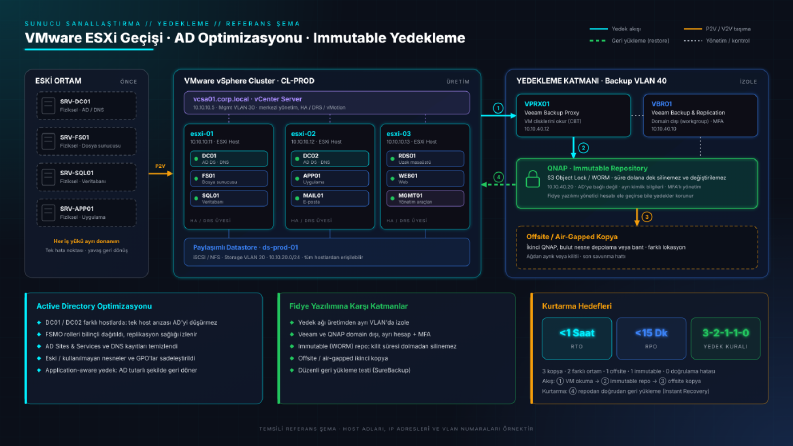793x446 pixels.
Task: Click the Kurtarma Hedefleri heading
Action: (x=577, y=306)
